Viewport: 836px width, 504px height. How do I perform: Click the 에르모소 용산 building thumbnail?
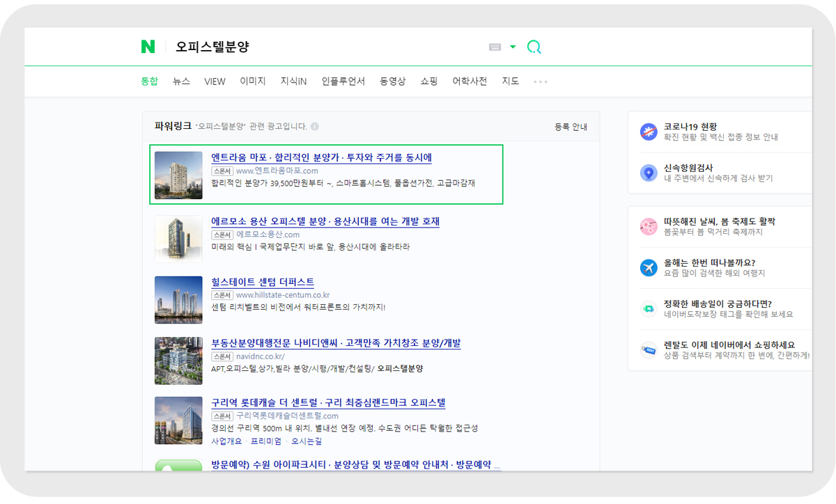coord(178,239)
